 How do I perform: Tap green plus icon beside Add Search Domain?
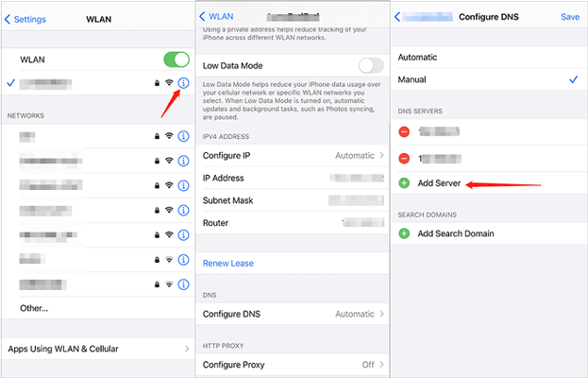click(x=404, y=233)
